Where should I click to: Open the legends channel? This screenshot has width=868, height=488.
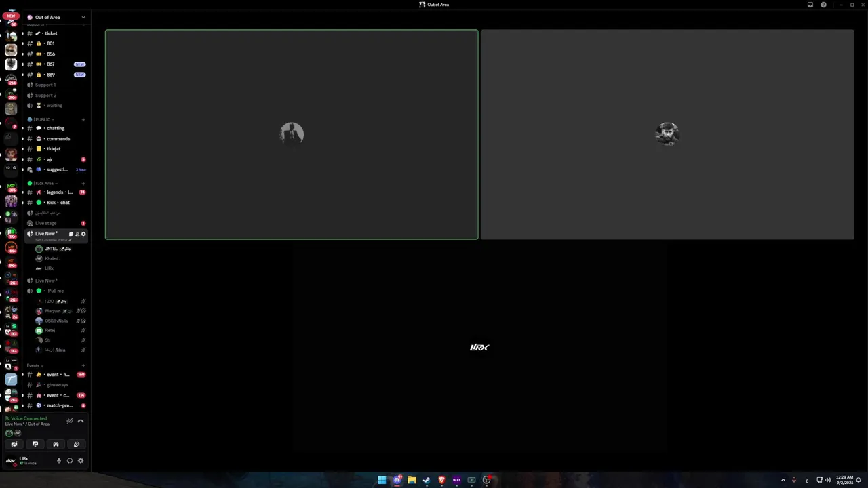(57, 192)
